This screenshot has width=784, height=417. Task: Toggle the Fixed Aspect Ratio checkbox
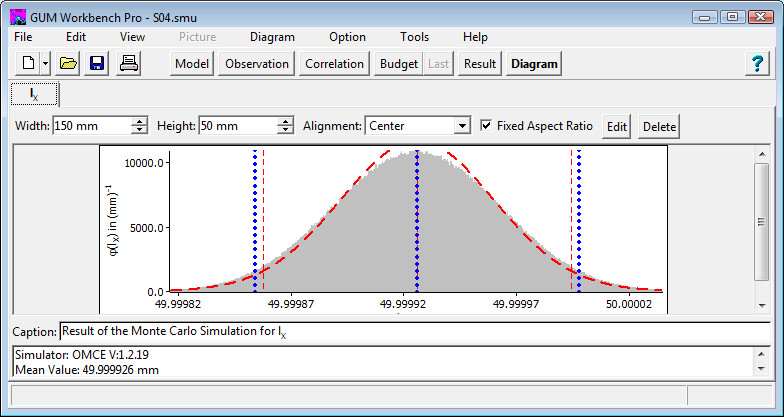click(486, 126)
